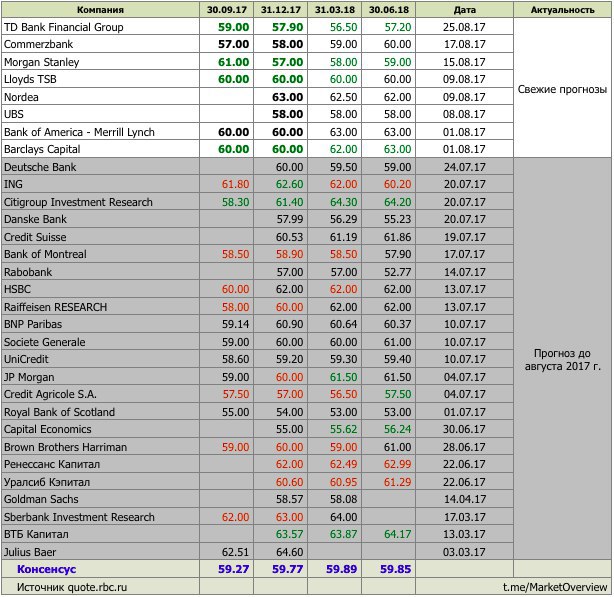Viewport: 614px width, 597px height.
Task: Select the consensus value 59.89
Action: point(341,570)
